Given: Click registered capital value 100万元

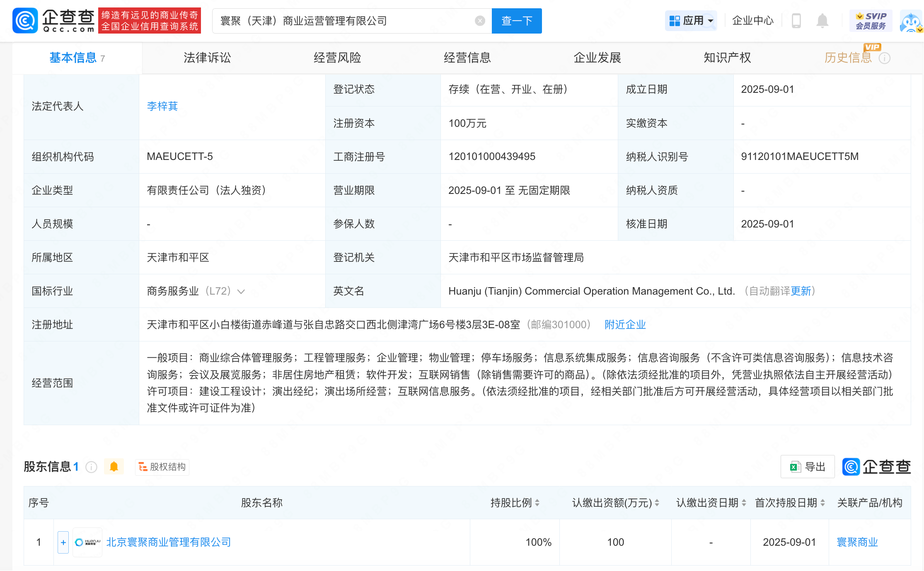Looking at the screenshot, I should [467, 123].
